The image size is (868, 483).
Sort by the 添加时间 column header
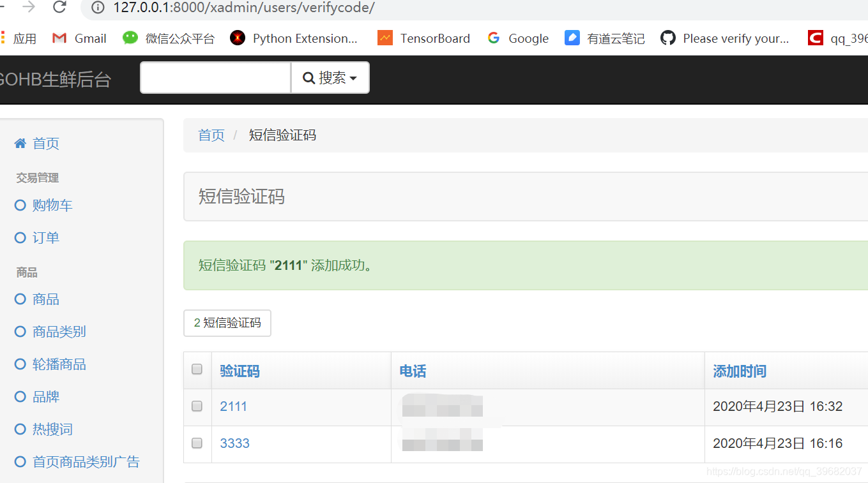point(740,371)
